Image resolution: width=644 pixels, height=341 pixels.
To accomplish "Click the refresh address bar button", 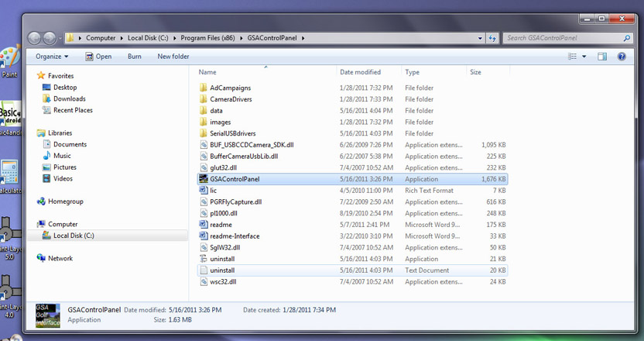I will [x=492, y=38].
